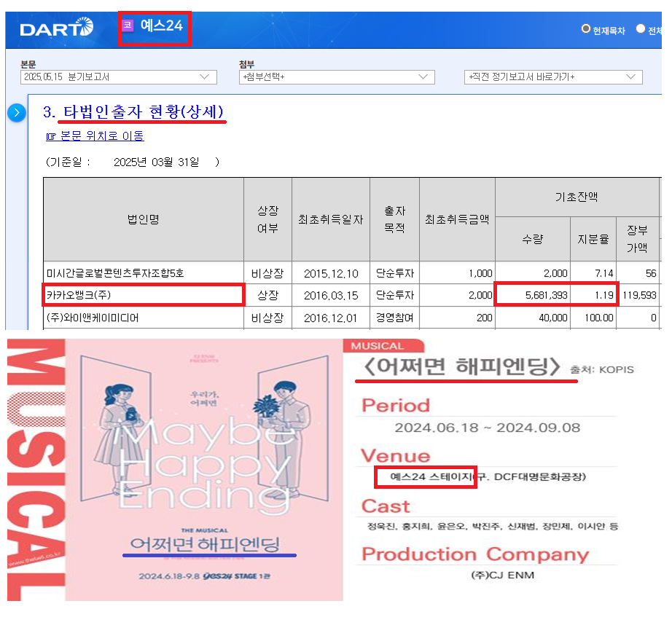The height and width of the screenshot is (617, 672).
Task: Click the 출처: KOPIS source text
Action: click(x=602, y=369)
